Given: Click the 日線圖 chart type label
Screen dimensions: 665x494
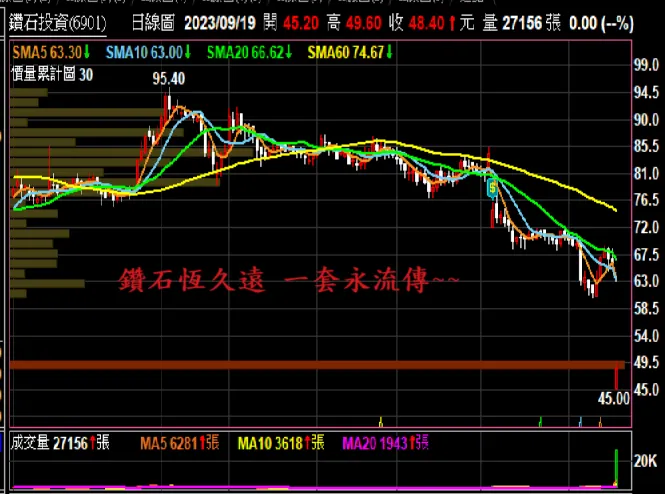Looking at the screenshot, I should tap(153, 23).
